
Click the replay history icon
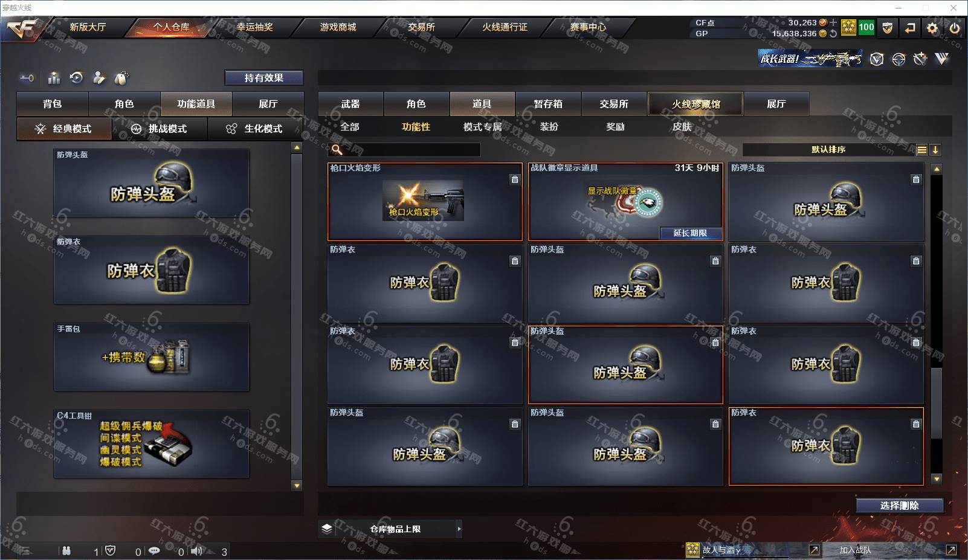coord(76,78)
